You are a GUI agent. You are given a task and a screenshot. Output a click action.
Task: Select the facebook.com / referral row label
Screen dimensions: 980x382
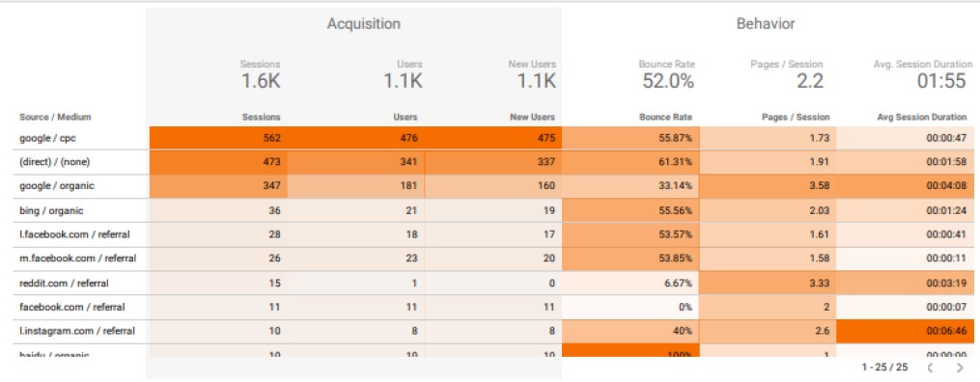71,307
